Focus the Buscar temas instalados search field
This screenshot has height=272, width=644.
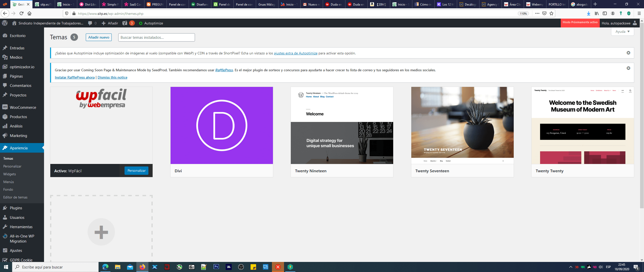pyautogui.click(x=156, y=37)
